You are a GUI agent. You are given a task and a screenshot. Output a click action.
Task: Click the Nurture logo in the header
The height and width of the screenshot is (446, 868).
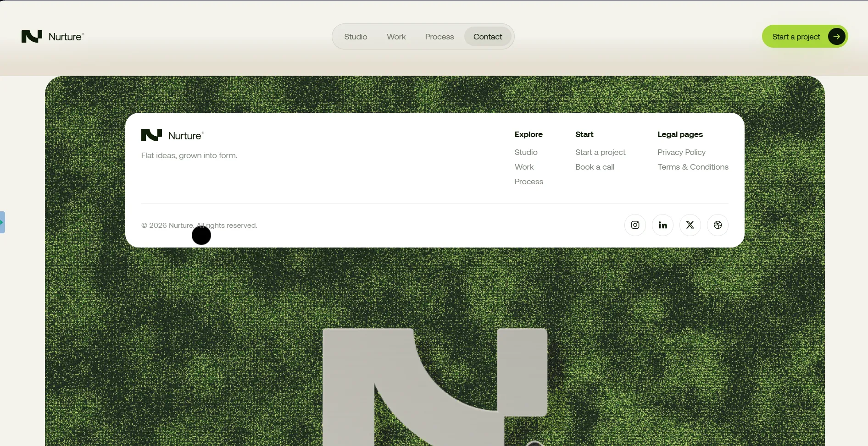pyautogui.click(x=53, y=37)
